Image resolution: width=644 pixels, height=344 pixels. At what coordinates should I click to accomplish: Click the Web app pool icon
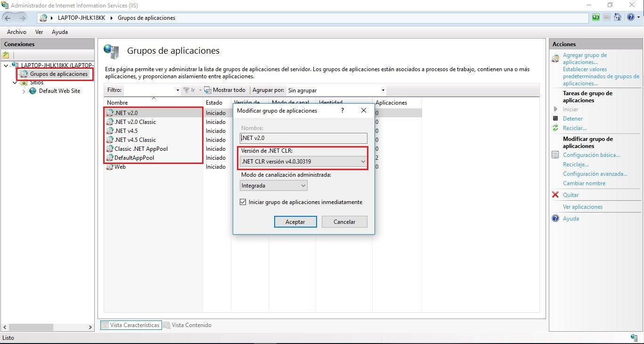pos(110,167)
